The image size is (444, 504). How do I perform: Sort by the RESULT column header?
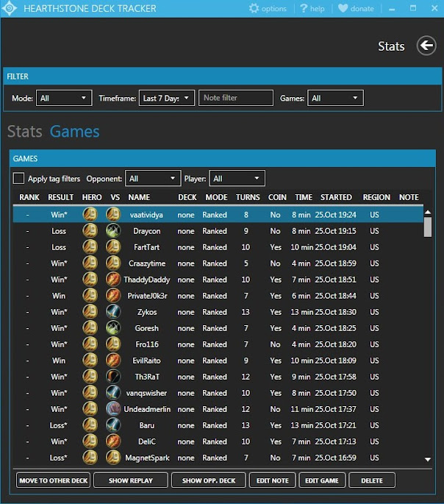(61, 197)
